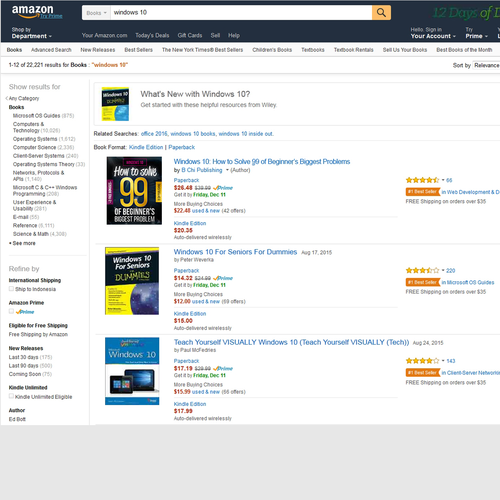Open the Sell nav link
500x500 pixels.
(x=215, y=35)
